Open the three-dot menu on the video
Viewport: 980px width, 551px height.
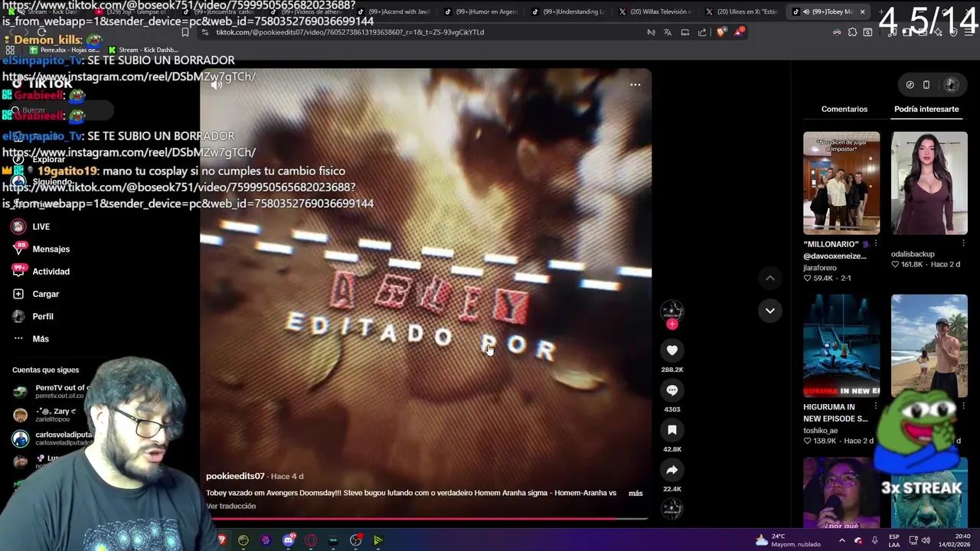point(635,85)
